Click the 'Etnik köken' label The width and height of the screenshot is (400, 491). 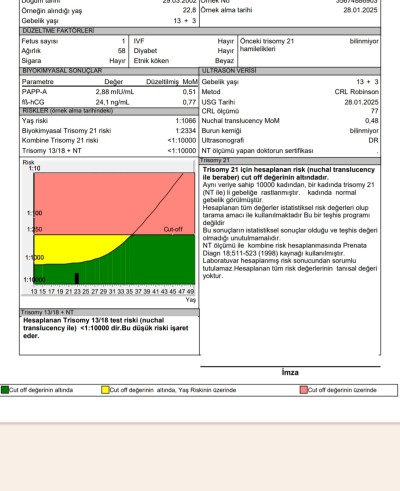[x=151, y=61]
